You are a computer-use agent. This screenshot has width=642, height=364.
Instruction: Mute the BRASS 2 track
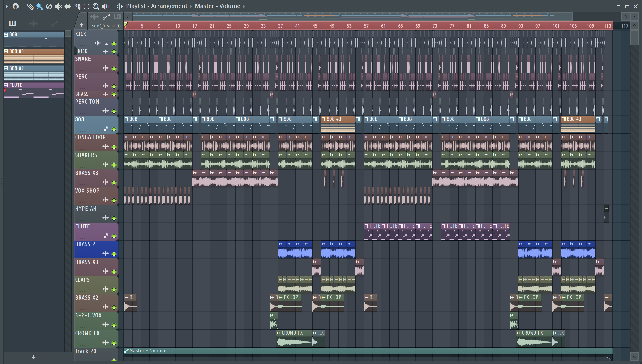coord(114,254)
